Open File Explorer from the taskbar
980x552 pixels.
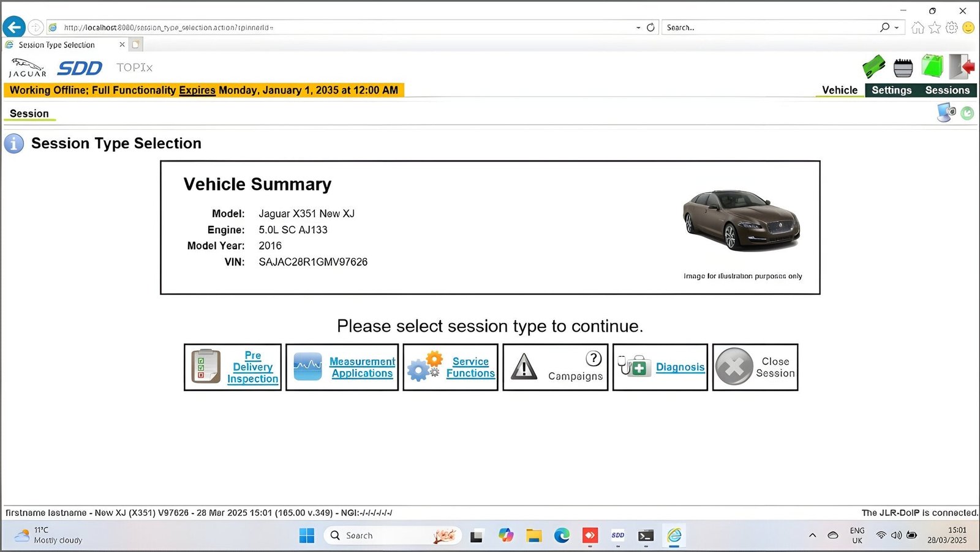pos(533,535)
